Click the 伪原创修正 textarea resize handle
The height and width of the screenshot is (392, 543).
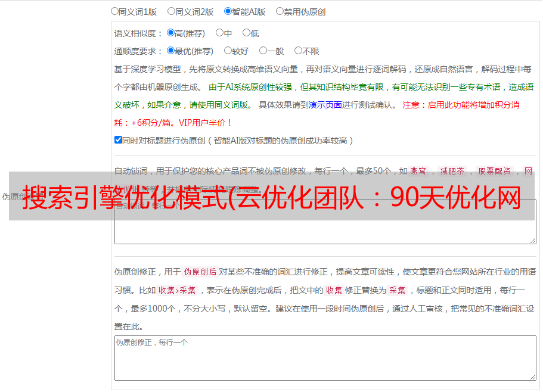533,377
